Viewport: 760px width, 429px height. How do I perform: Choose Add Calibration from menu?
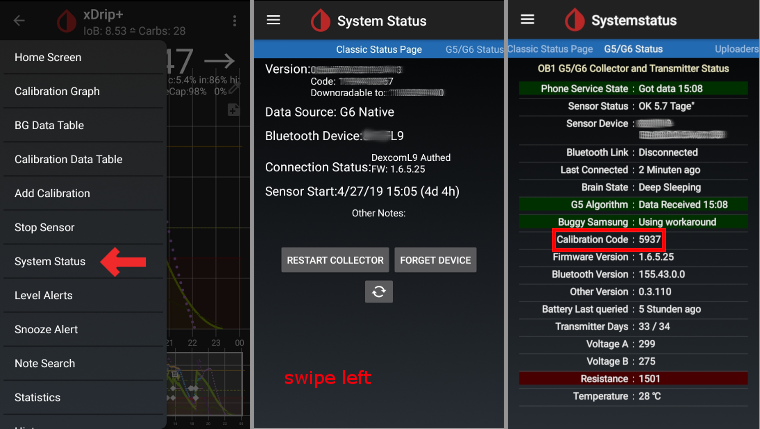pyautogui.click(x=83, y=193)
